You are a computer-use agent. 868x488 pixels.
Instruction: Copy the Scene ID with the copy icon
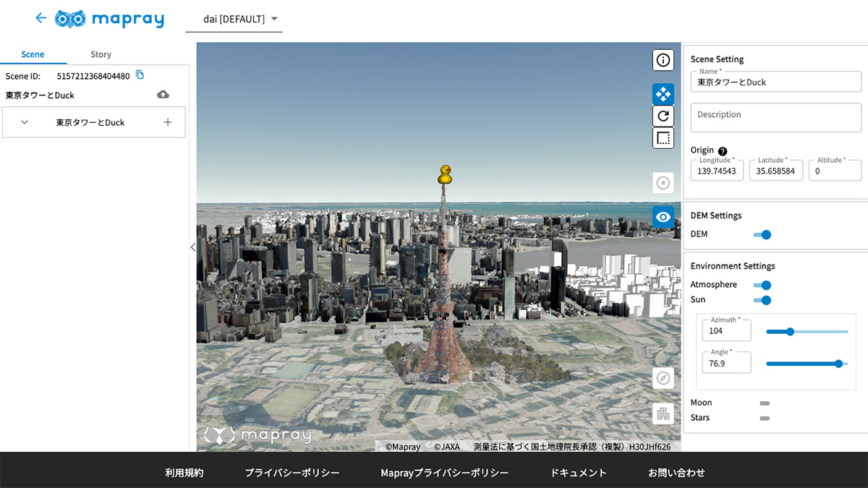(x=140, y=75)
